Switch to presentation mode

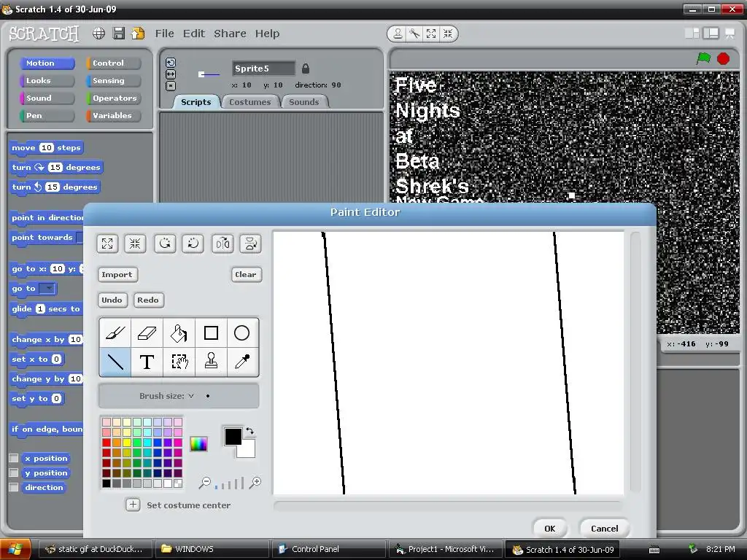(x=729, y=34)
